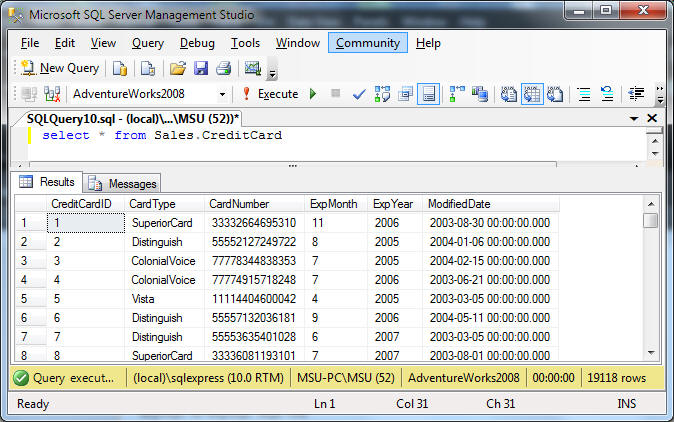
Task: Open the Window menu
Action: [x=298, y=43]
